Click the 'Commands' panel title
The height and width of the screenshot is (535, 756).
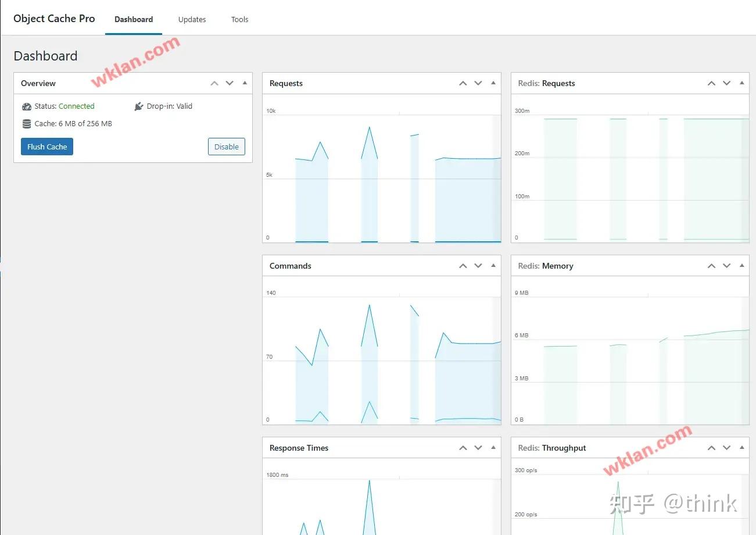coord(291,266)
